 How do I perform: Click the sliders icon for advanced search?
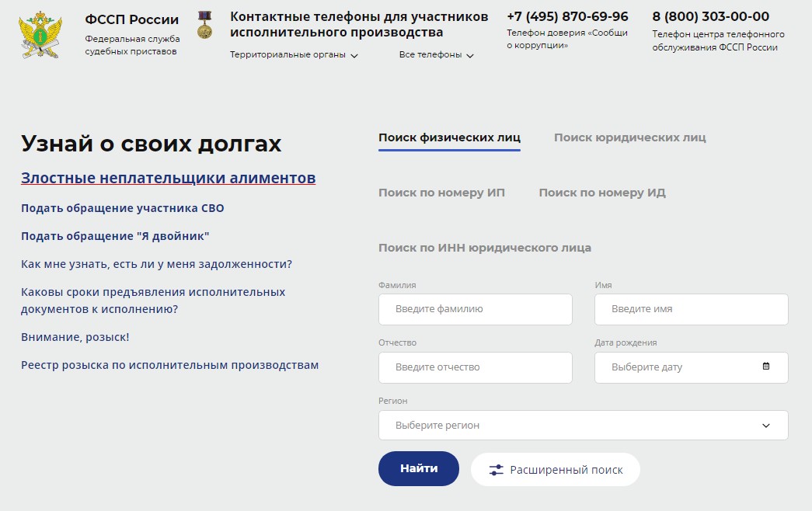497,470
